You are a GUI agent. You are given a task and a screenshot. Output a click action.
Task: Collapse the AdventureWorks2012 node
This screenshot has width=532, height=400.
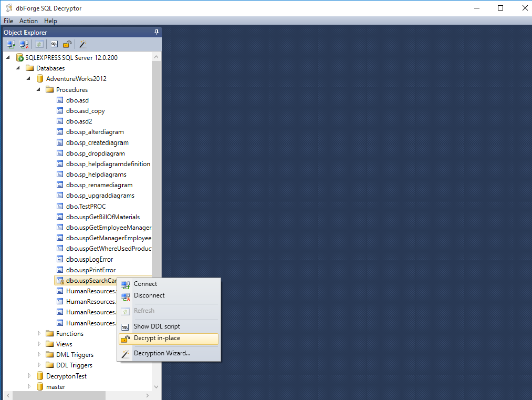pos(28,78)
